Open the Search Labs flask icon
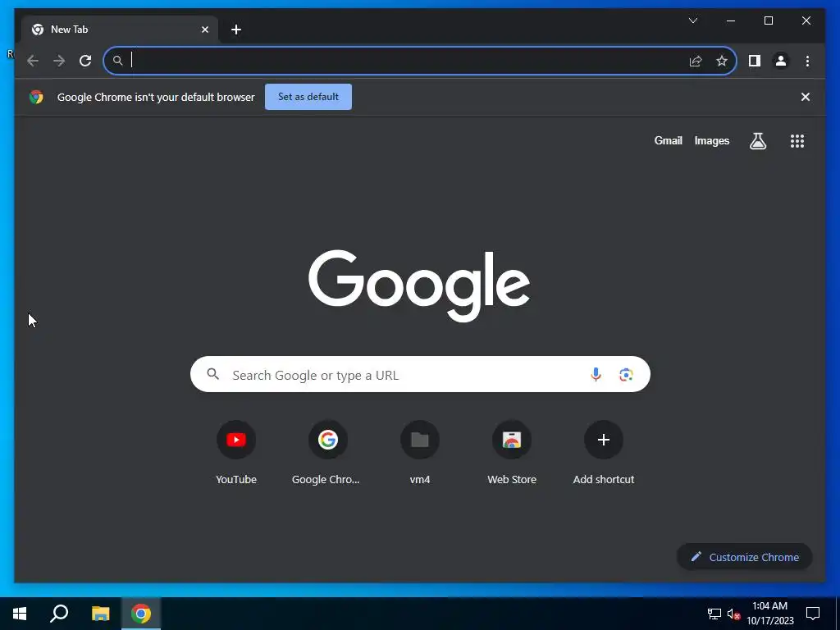The width and height of the screenshot is (840, 630). tap(757, 141)
